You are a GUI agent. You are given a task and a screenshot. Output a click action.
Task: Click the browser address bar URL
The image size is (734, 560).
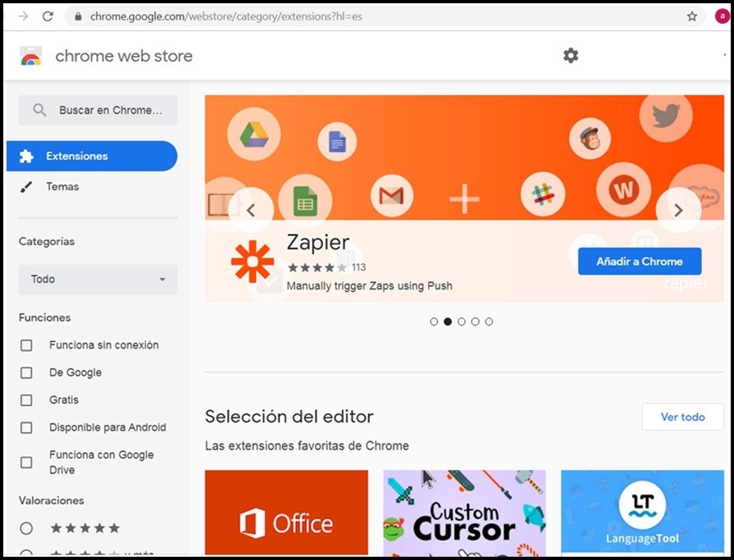226,16
